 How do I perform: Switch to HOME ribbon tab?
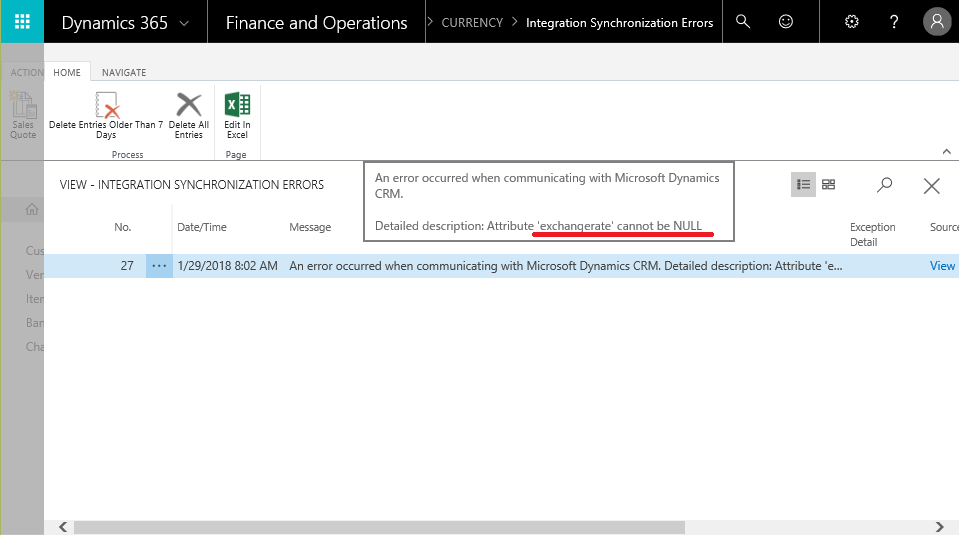(x=67, y=72)
